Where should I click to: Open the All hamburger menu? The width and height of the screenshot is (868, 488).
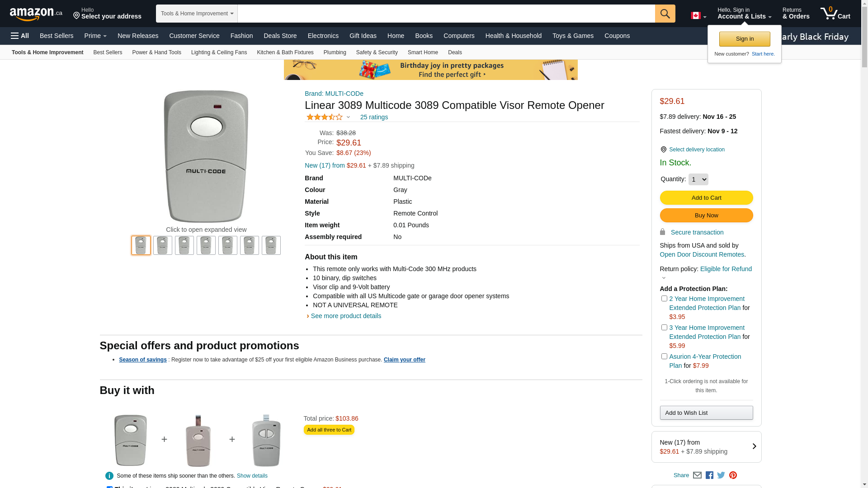[x=20, y=36]
